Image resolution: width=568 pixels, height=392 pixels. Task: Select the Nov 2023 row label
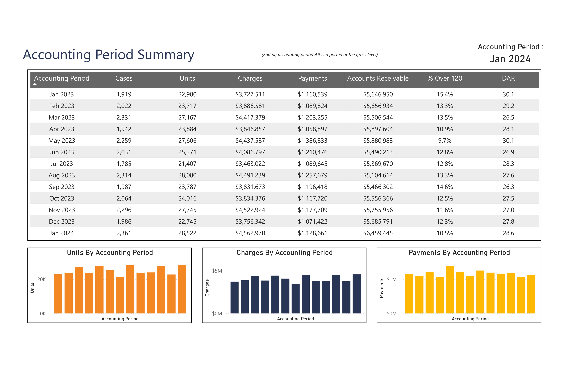click(62, 210)
